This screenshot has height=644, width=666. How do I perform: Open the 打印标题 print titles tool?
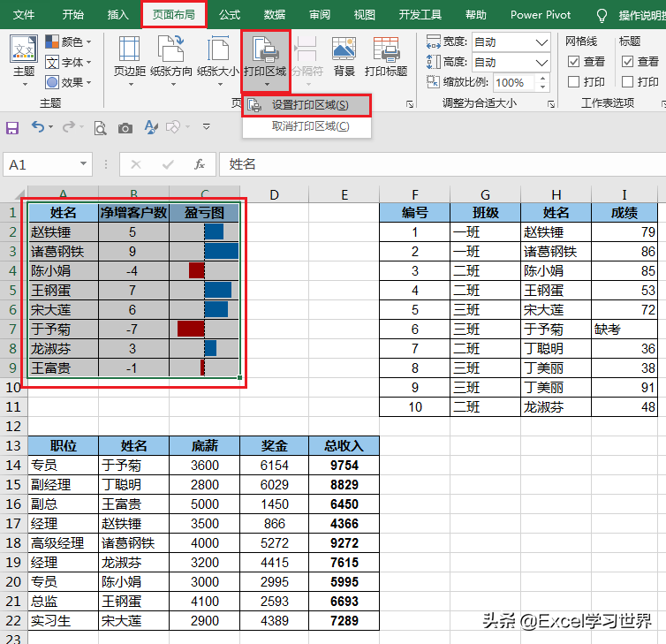point(386,57)
